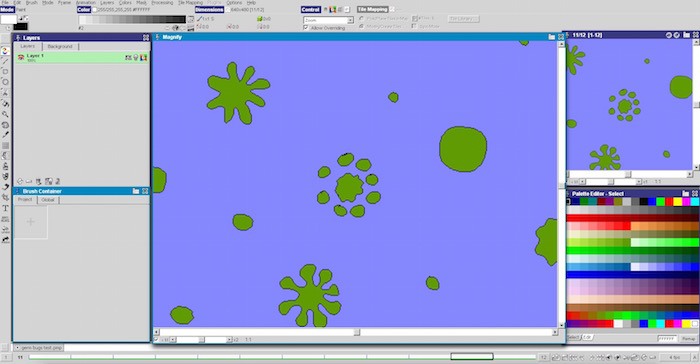Toggle the checkbox beside the Tile Mapping label
Image resolution: width=700 pixels, height=364 pixels.
[x=392, y=9]
